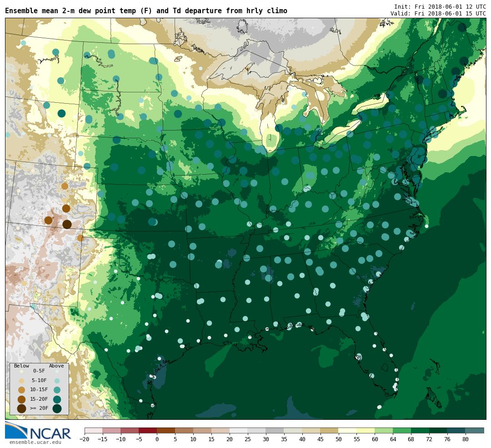Open the ensemble.ucar.edu link
Viewport: 491px width, 448px height.
(35, 442)
